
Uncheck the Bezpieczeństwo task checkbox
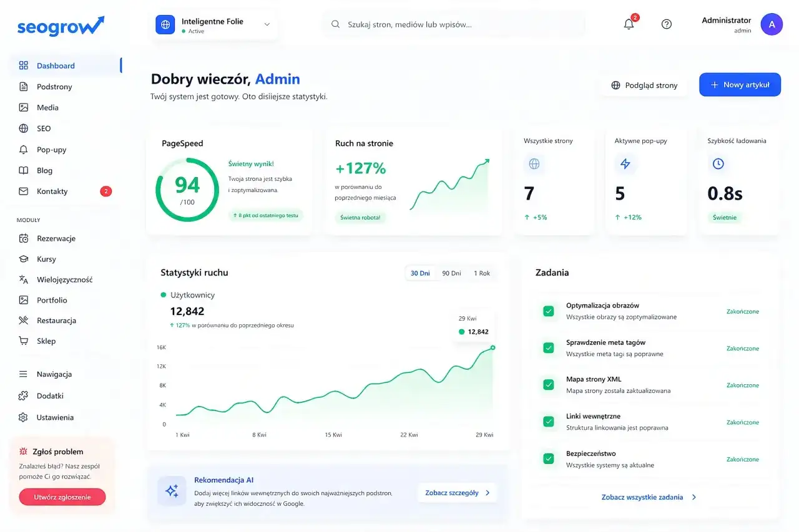(549, 459)
